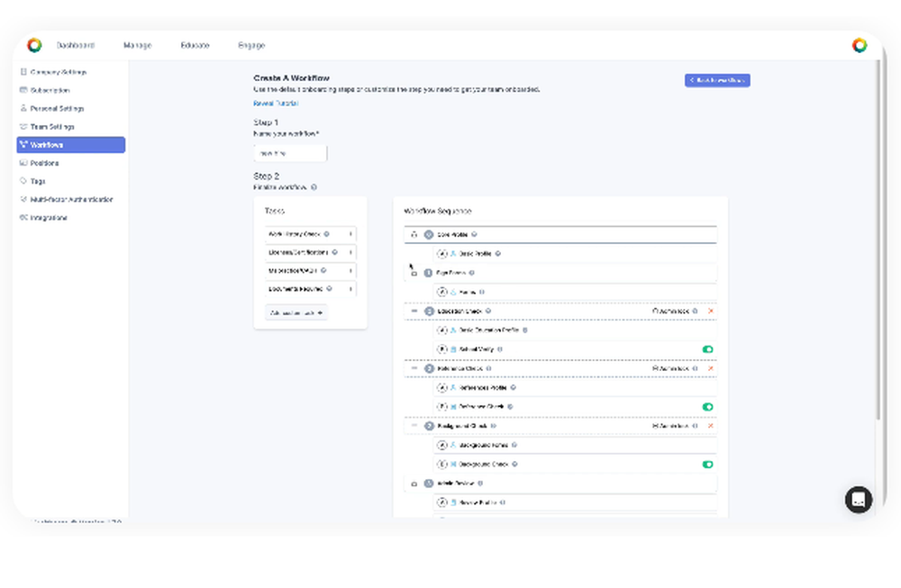Click the Company Settings building icon
The image size is (901, 588).
tap(23, 72)
